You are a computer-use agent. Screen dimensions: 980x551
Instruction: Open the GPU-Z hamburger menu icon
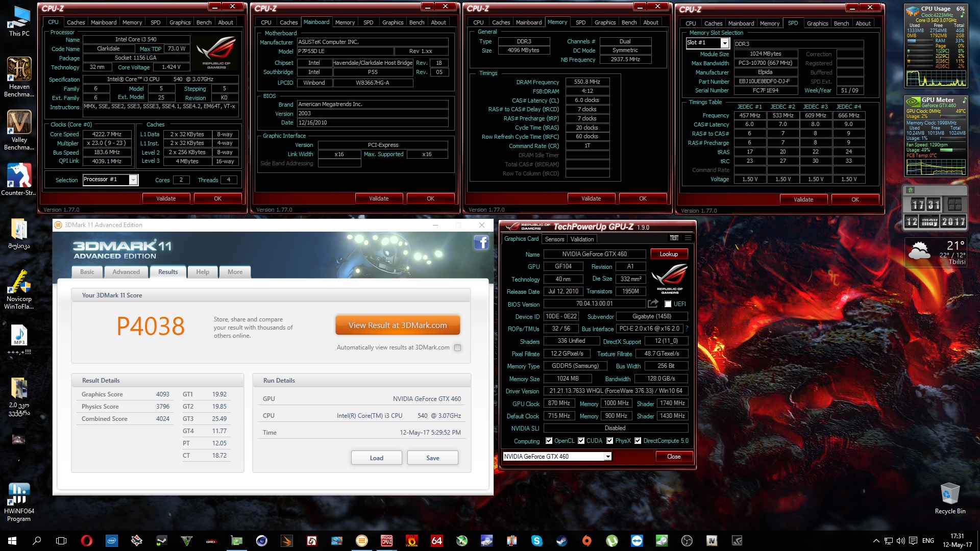[x=688, y=238]
